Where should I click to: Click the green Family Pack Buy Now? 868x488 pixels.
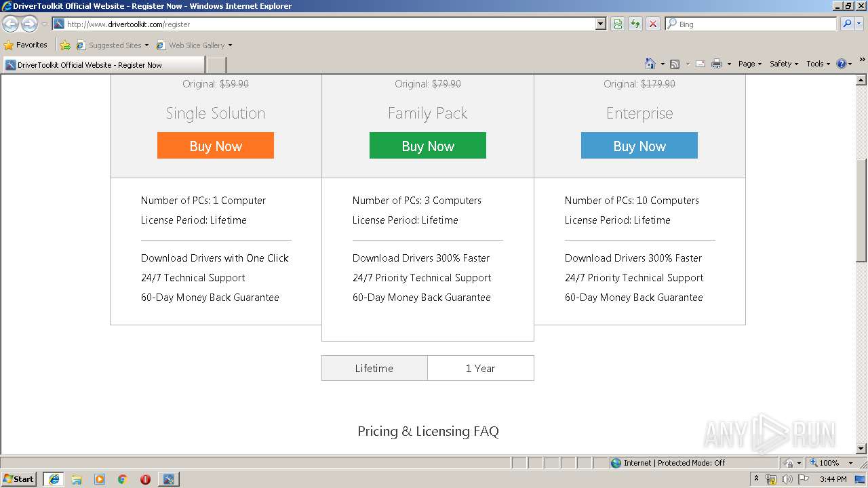click(x=428, y=146)
